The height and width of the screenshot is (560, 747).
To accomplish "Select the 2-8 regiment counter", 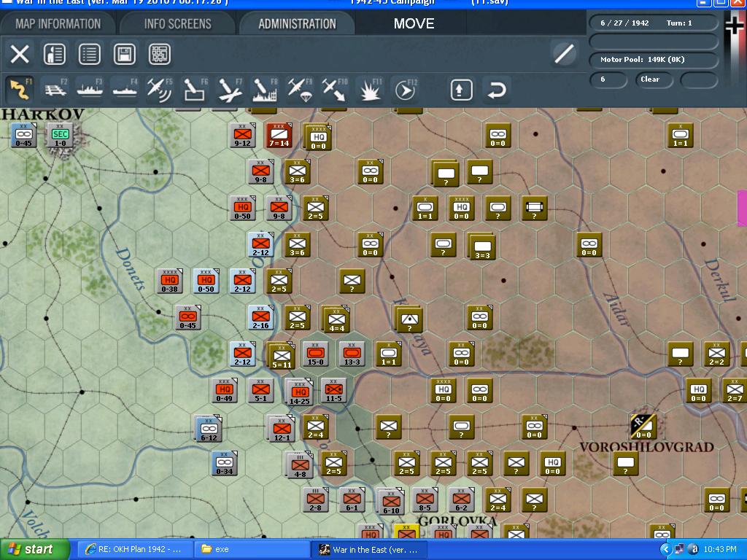I will [315, 500].
